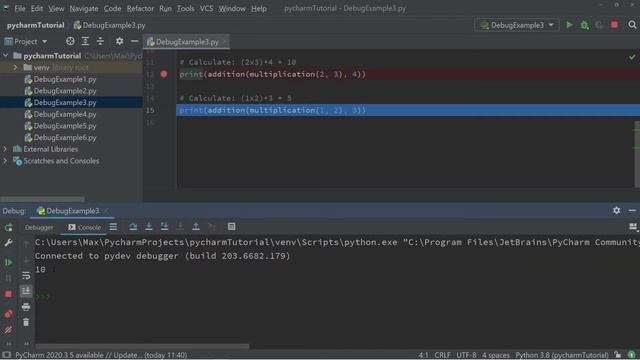Viewport: 640px width, 360px height.
Task: Open DebugExample4.py in project tree
Action: 65,114
